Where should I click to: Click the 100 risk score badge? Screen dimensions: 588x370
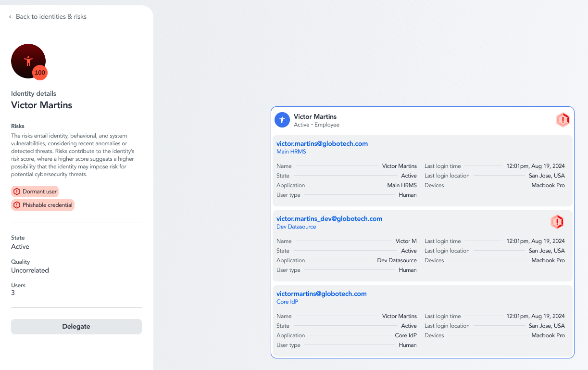click(x=40, y=73)
